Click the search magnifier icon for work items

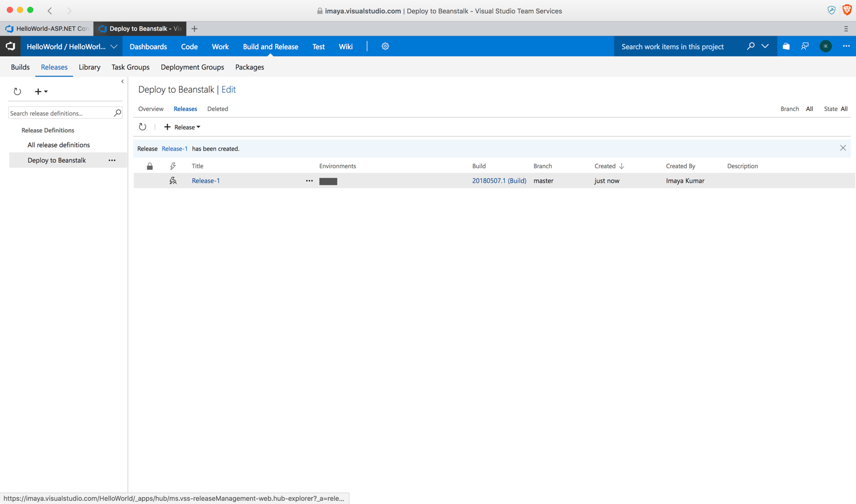(751, 46)
